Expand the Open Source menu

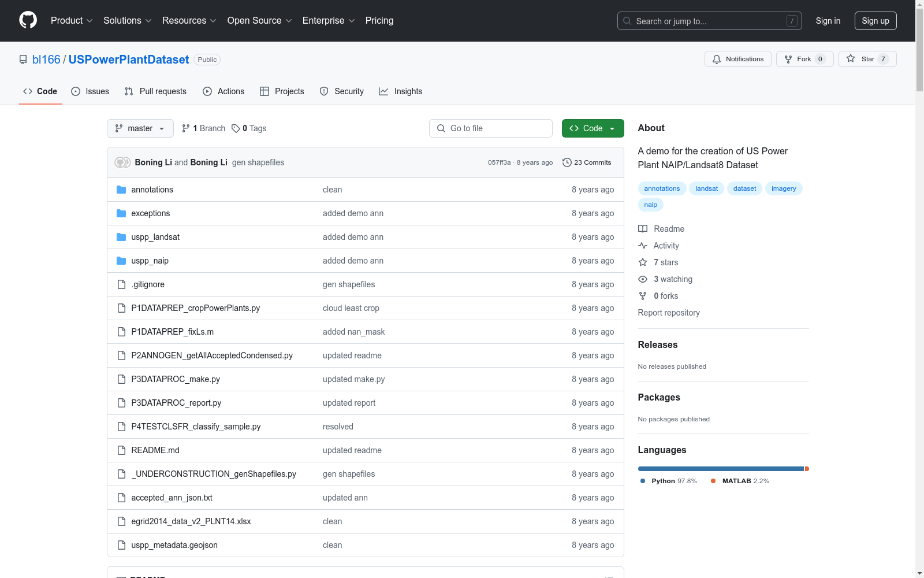tap(260, 21)
